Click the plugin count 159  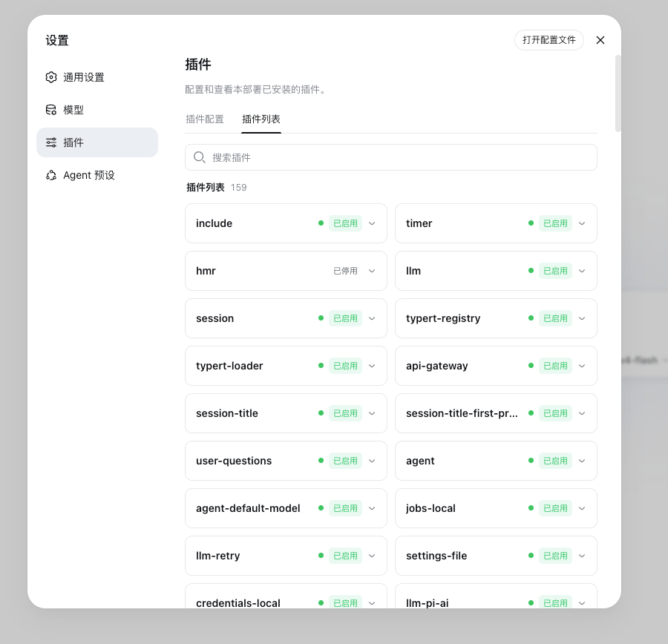tap(238, 188)
